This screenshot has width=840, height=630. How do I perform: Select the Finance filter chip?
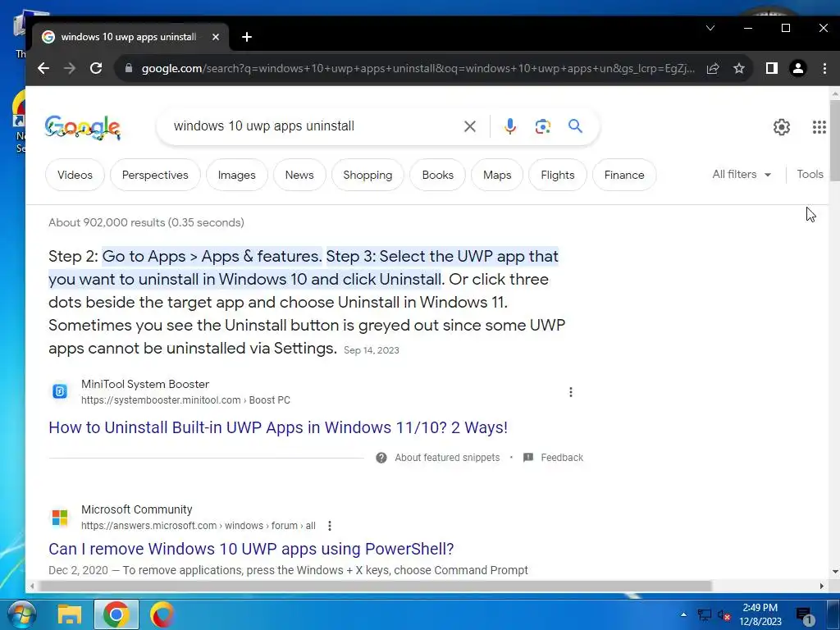click(x=624, y=176)
